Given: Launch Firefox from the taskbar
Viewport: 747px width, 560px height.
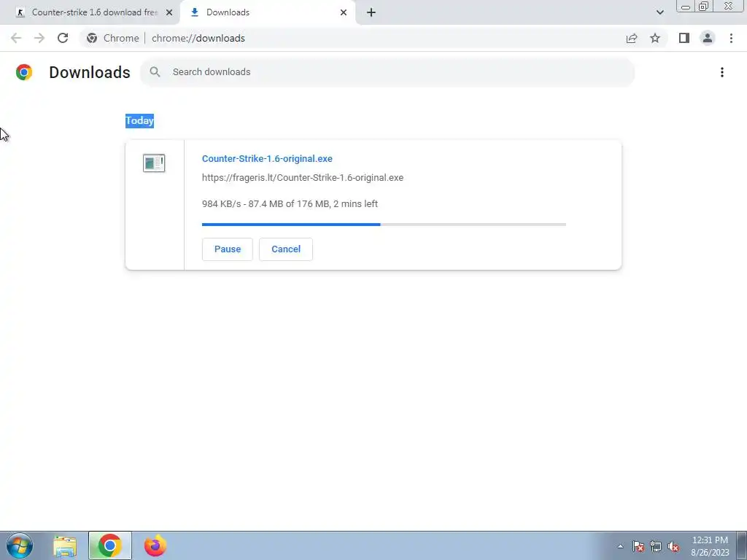Looking at the screenshot, I should pos(155,545).
